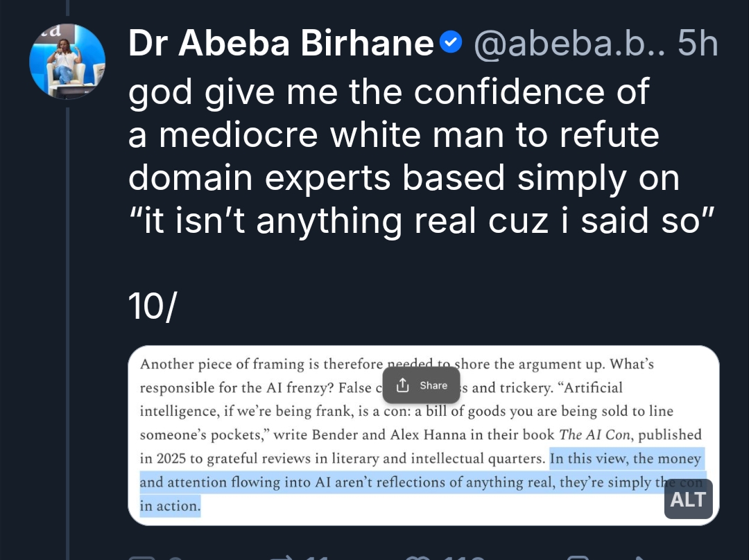The image size is (749, 560).
Task: Repost using the repost arrows icon
Action: pos(282,557)
